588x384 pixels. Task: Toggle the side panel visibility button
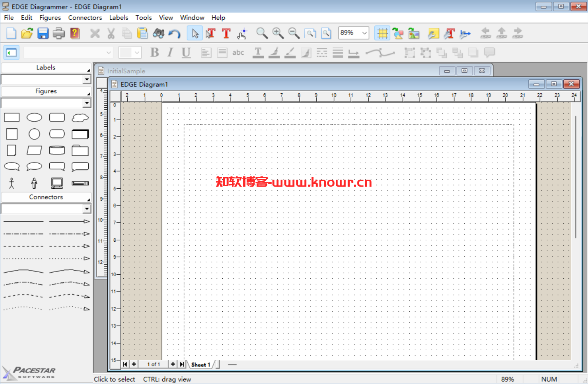pyautogui.click(x=12, y=53)
